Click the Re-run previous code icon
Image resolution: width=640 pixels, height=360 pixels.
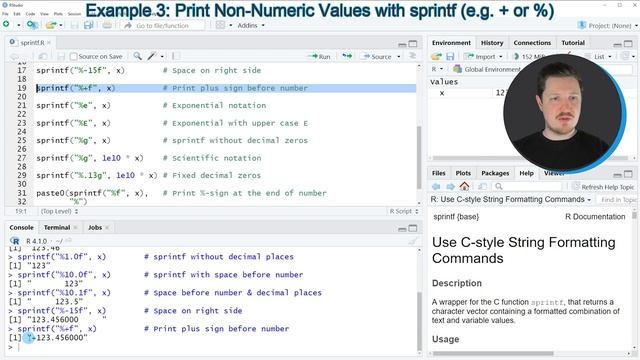click(347, 56)
